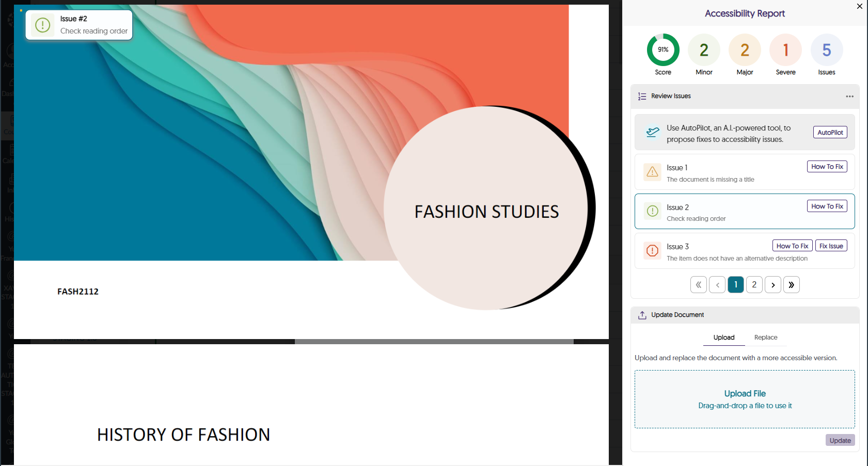This screenshot has height=466, width=868.
Task: Click the Issue 2 green exclamation icon
Action: coord(652,211)
